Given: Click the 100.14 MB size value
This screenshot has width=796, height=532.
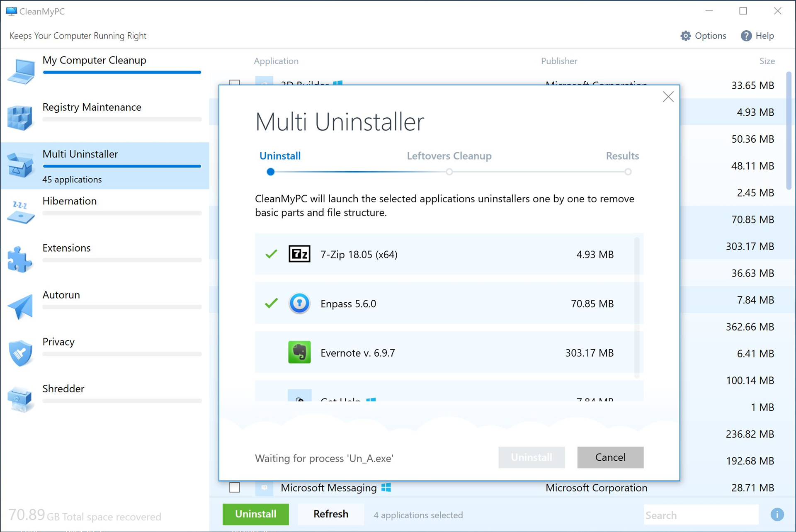Looking at the screenshot, I should click(750, 380).
